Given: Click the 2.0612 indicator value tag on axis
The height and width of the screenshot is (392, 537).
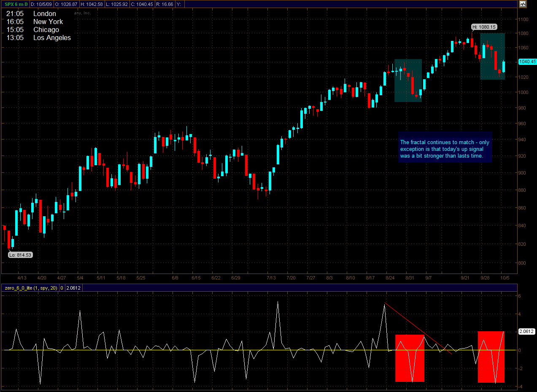Looking at the screenshot, I should click(x=526, y=331).
